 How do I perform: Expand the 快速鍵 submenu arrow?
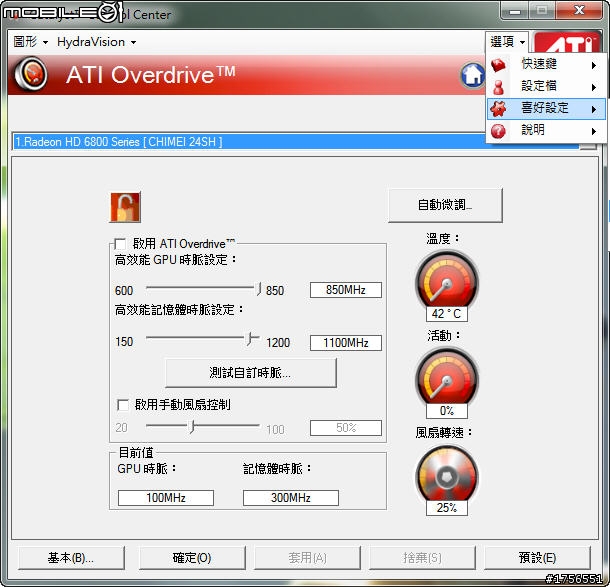click(x=594, y=65)
